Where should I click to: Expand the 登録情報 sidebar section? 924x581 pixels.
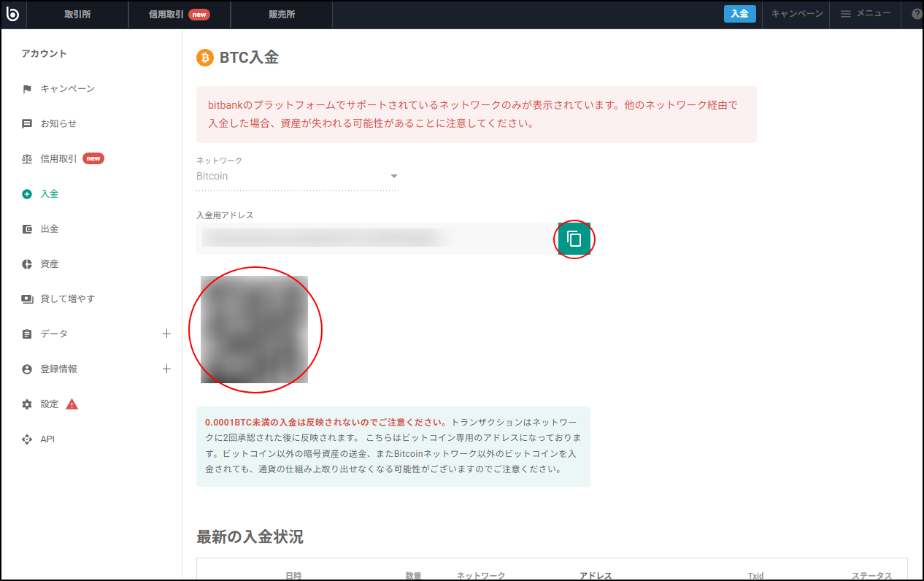[167, 369]
